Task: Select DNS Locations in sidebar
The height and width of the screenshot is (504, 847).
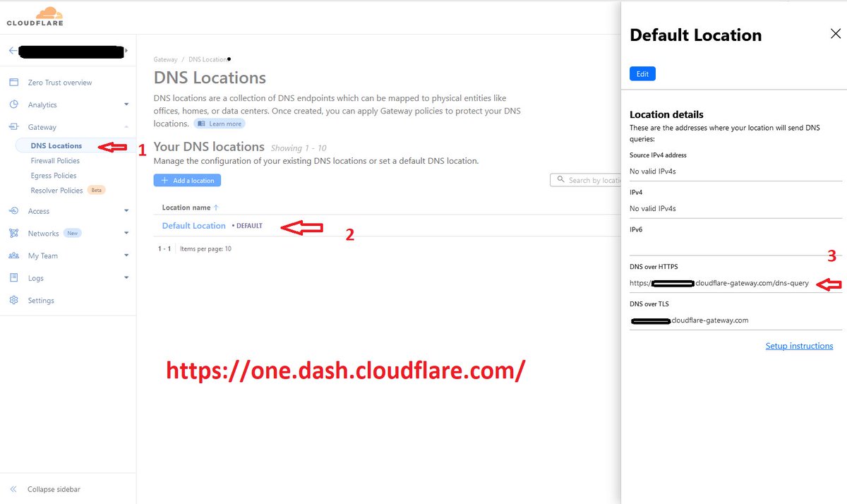Action: pyautogui.click(x=56, y=145)
